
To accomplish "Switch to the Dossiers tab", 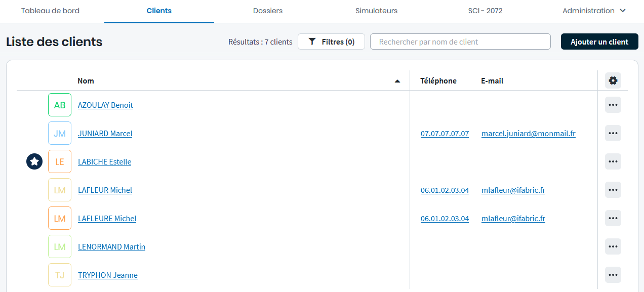I will (268, 11).
